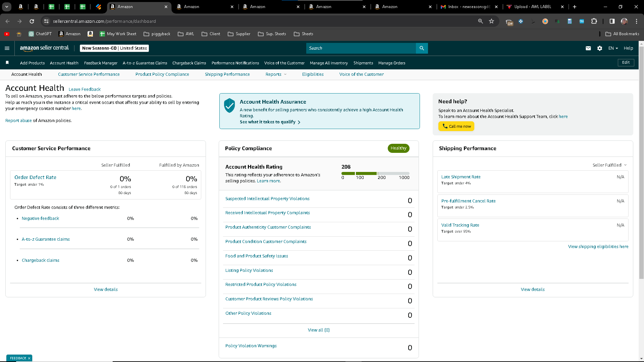Open the Late Shipment Rate link

click(x=461, y=177)
